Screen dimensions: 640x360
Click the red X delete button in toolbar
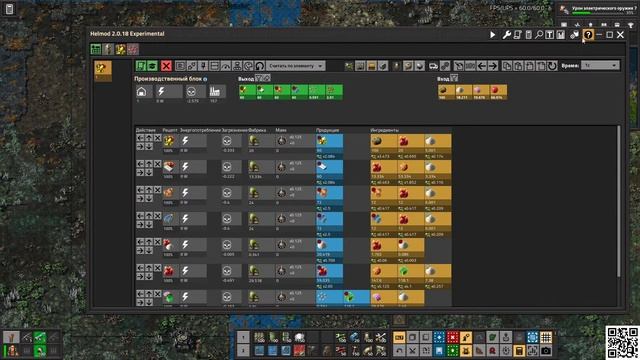(166, 66)
